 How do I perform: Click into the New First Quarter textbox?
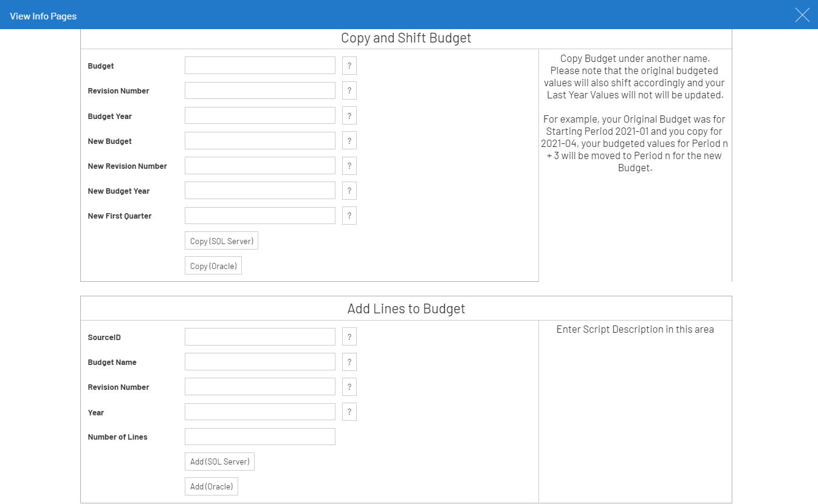coord(259,216)
